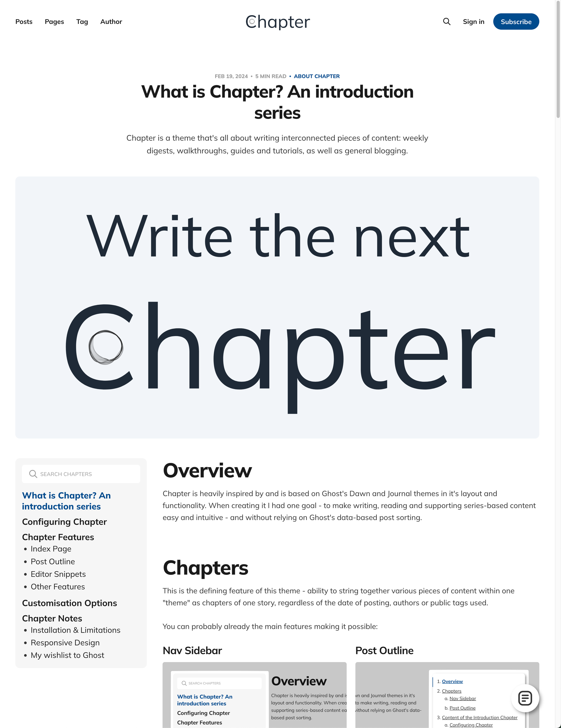Image resolution: width=561 pixels, height=728 pixels.
Task: Click the Subscribe button in the header
Action: (516, 21)
